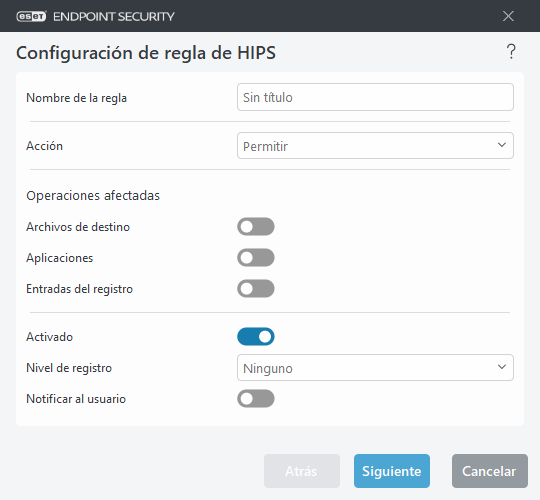Click the Nombre de la regla label
The image size is (540, 500).
click(76, 98)
